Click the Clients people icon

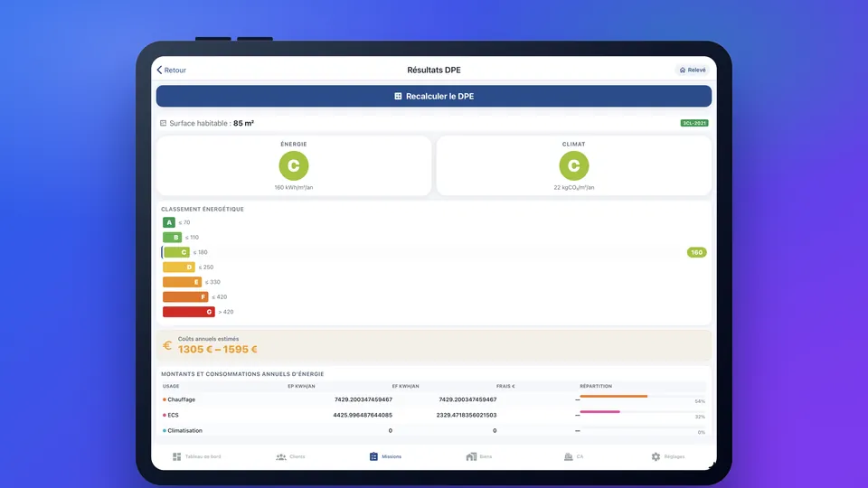tap(281, 456)
